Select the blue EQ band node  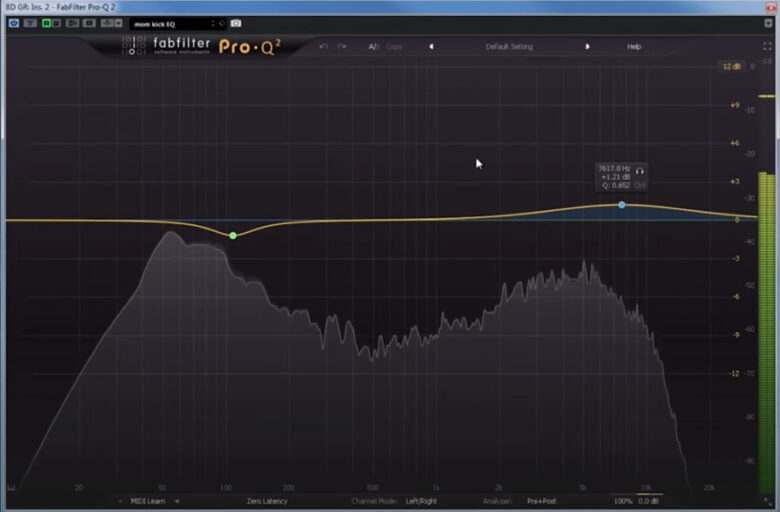point(621,205)
